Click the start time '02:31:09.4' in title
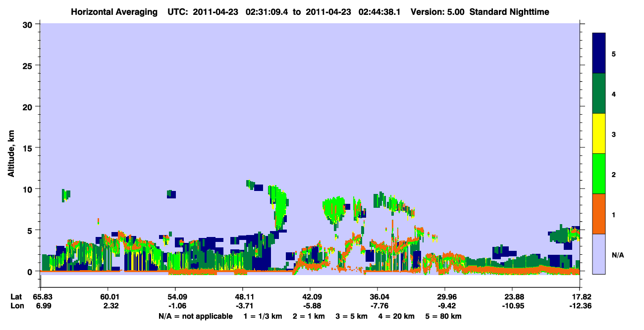Viewport: 644px width, 330px height. pyautogui.click(x=267, y=12)
